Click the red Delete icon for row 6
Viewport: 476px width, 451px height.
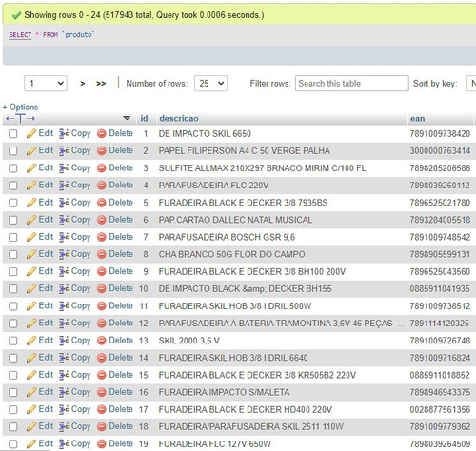coord(102,220)
